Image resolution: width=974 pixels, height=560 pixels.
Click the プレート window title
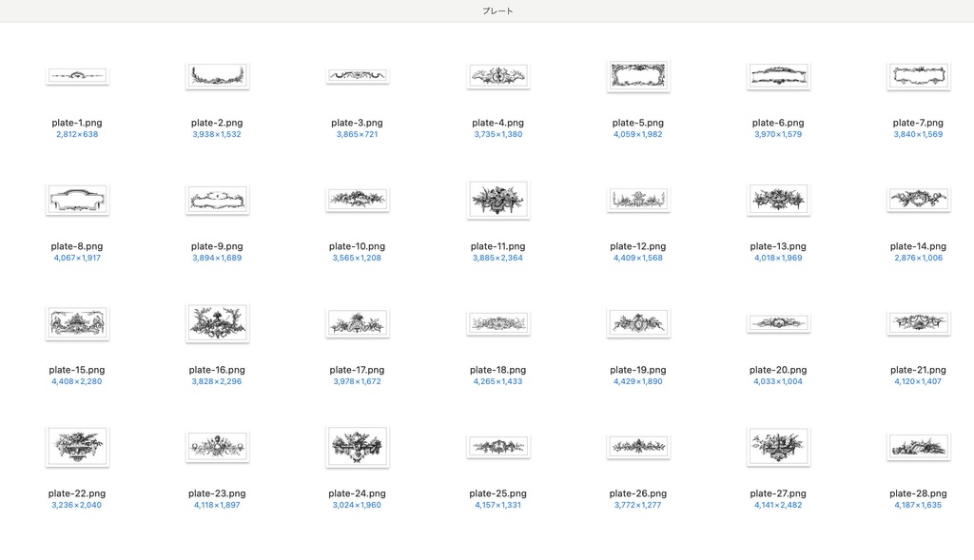click(497, 11)
